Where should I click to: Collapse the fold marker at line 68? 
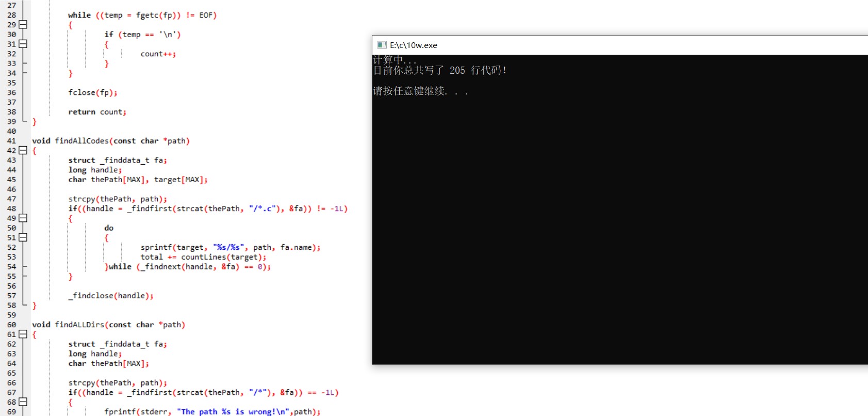pyautogui.click(x=23, y=402)
